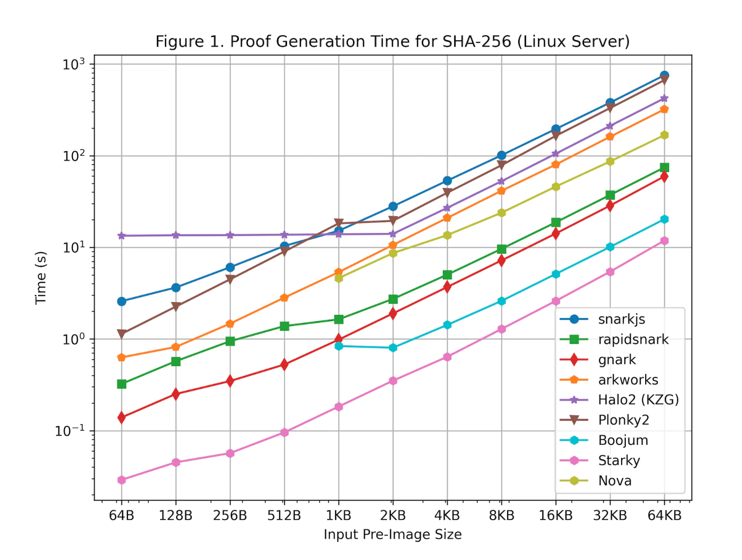Screen dimensions: 742x560
Task: Click the "64B" x-axis tick label
Action: click(122, 516)
